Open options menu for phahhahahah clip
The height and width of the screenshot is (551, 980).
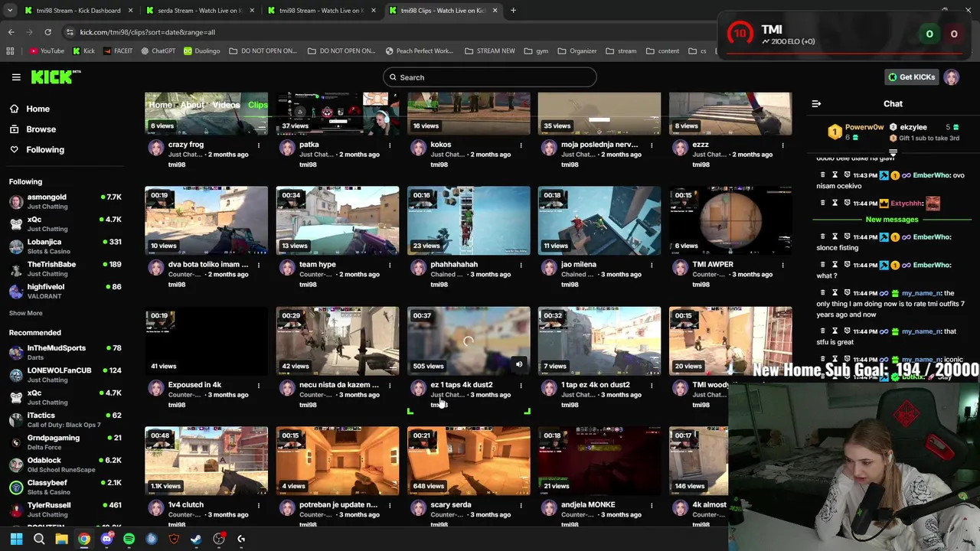[521, 265]
